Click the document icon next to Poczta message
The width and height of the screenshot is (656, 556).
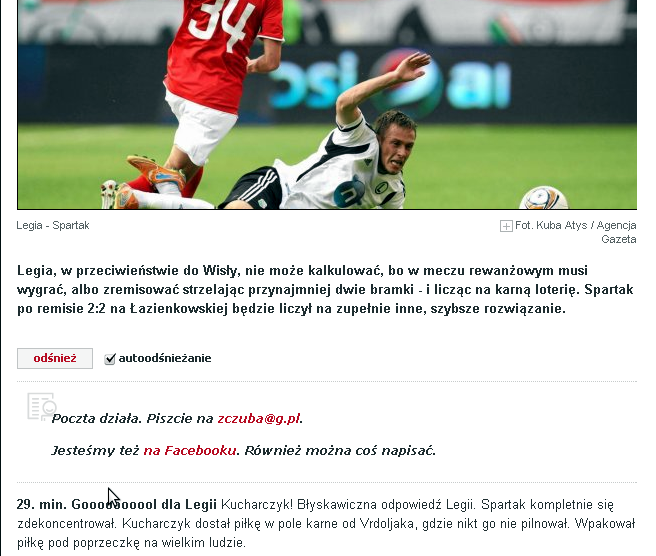coord(42,406)
